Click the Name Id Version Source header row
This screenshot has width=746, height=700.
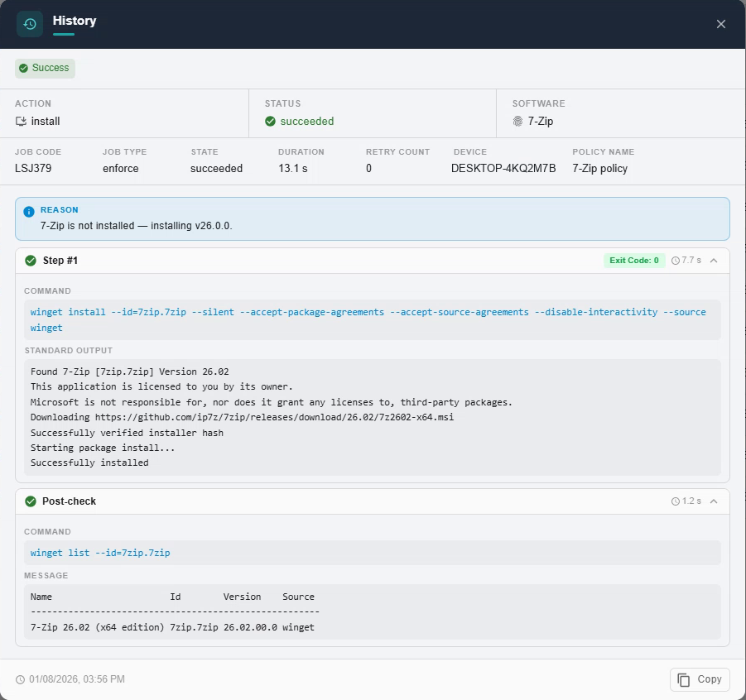pos(172,597)
